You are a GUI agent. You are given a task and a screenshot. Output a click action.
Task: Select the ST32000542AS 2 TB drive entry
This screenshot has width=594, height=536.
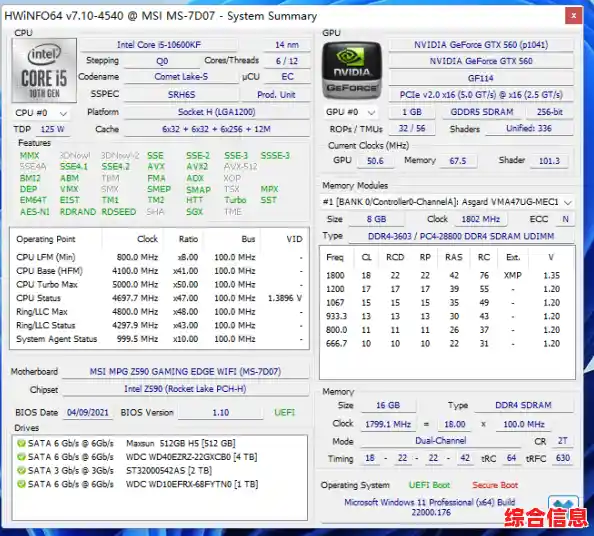pyautogui.click(x=159, y=470)
